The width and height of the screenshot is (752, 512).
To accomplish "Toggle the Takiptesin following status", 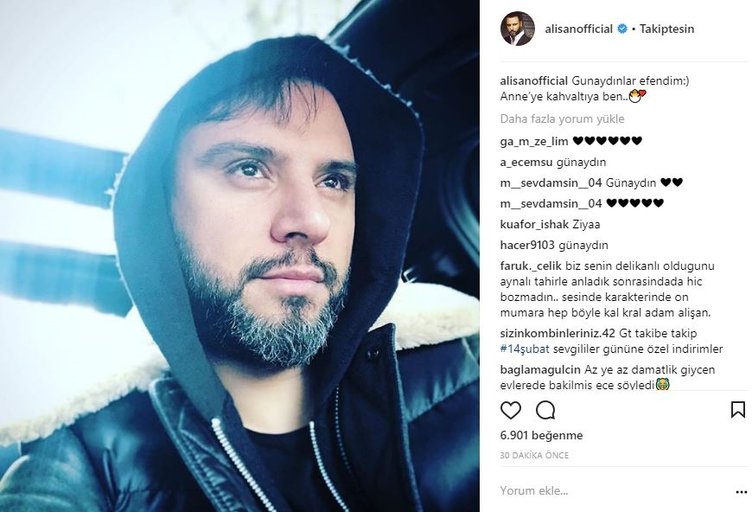I will pos(667,29).
